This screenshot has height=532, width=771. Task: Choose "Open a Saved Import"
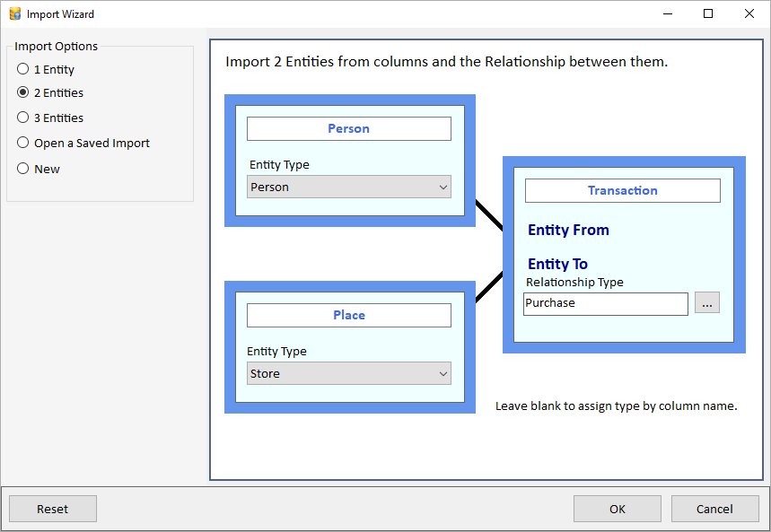[22, 142]
